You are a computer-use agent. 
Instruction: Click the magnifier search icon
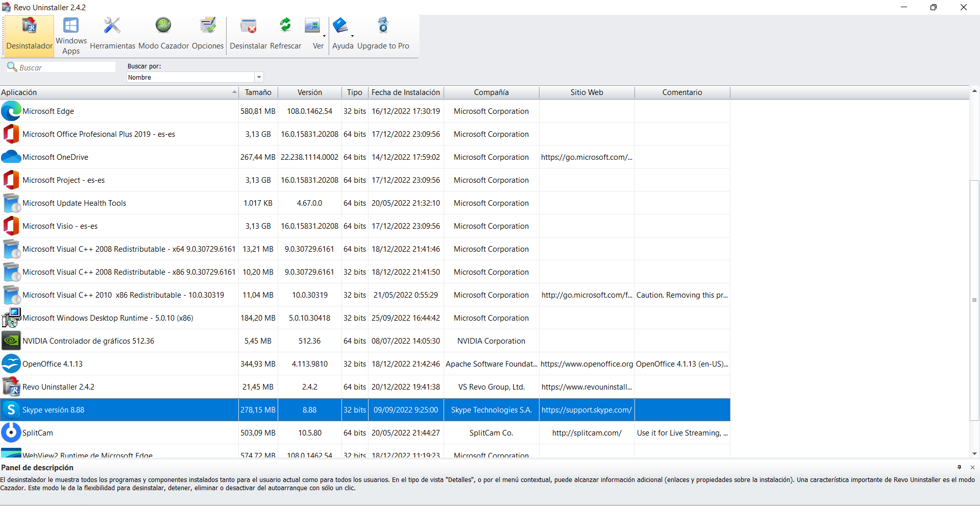pos(12,67)
